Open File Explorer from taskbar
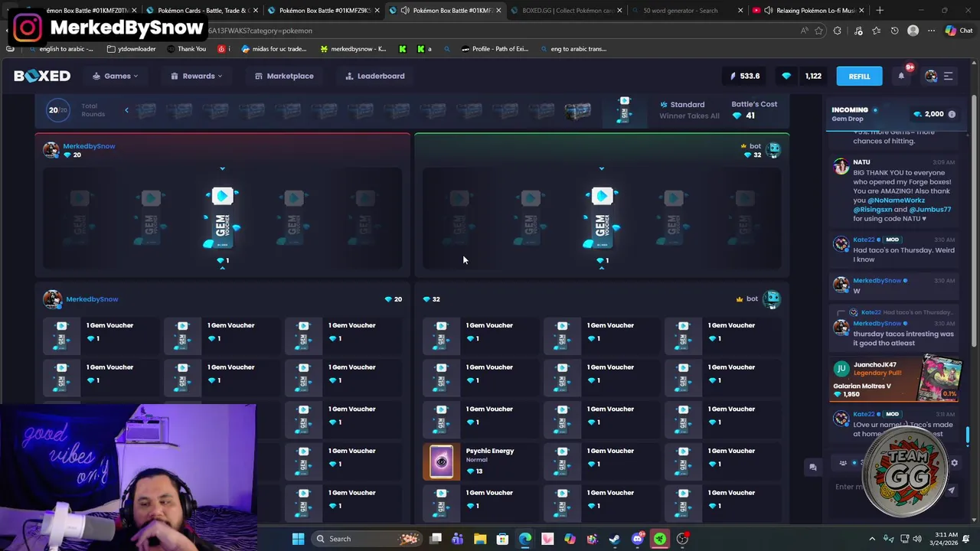Screen dimensions: 980x551 (x=480, y=539)
